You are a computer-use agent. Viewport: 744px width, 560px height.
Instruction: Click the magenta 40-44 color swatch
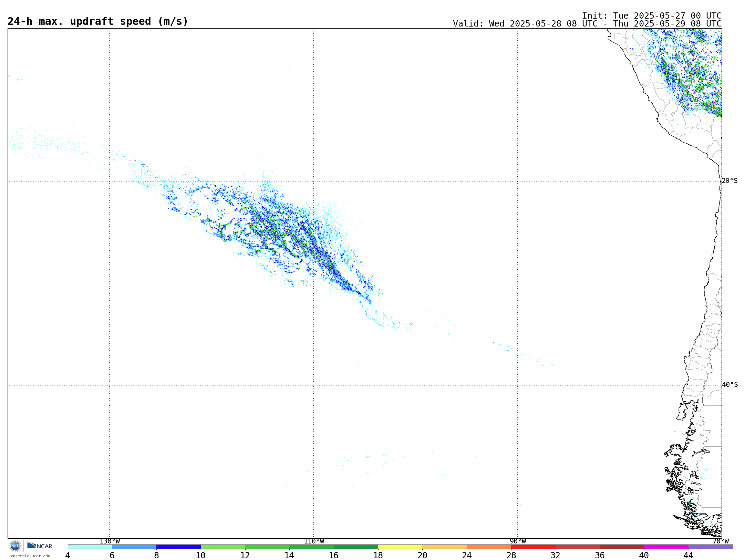(x=666, y=547)
